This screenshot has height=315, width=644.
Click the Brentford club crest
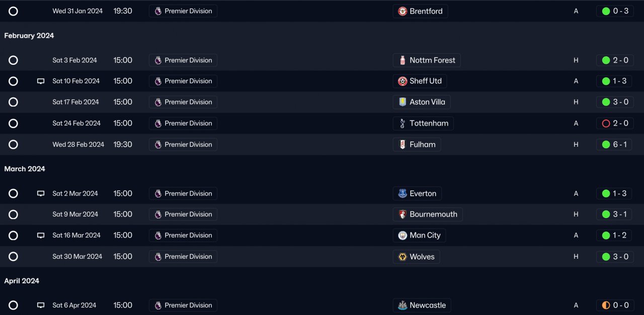point(403,11)
